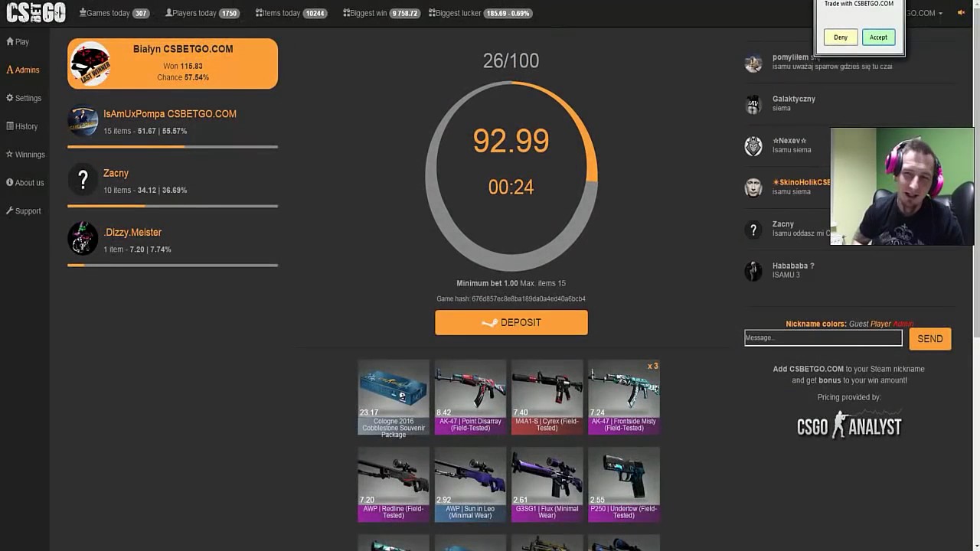Image resolution: width=980 pixels, height=551 pixels.
Task: Click the Biggest lucker stat
Action: click(480, 13)
